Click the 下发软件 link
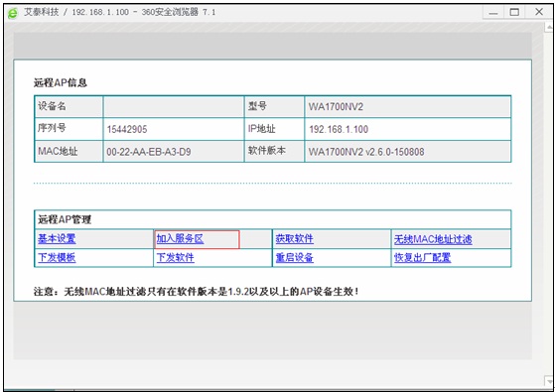This screenshot has height=392, width=555. 175,257
